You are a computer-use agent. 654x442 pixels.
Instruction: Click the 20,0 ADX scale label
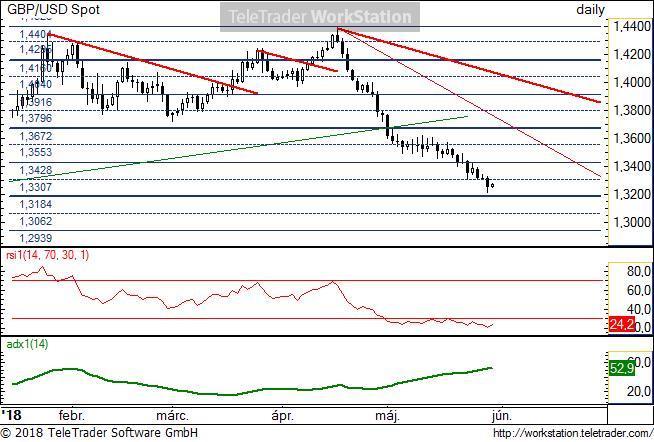point(638,391)
